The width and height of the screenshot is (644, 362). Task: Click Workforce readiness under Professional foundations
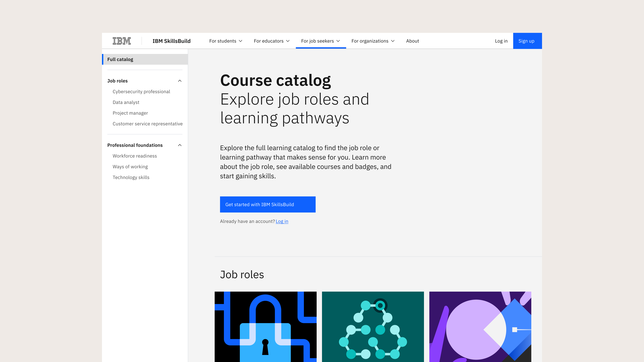click(135, 156)
